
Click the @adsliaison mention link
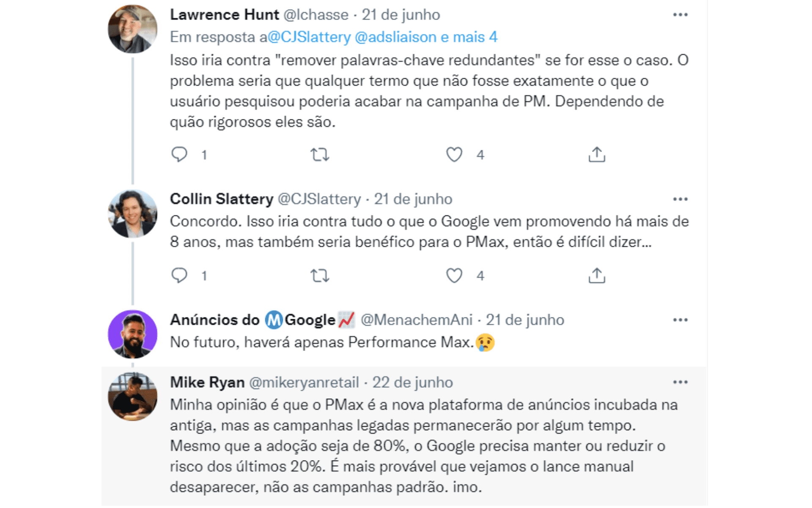[x=395, y=37]
